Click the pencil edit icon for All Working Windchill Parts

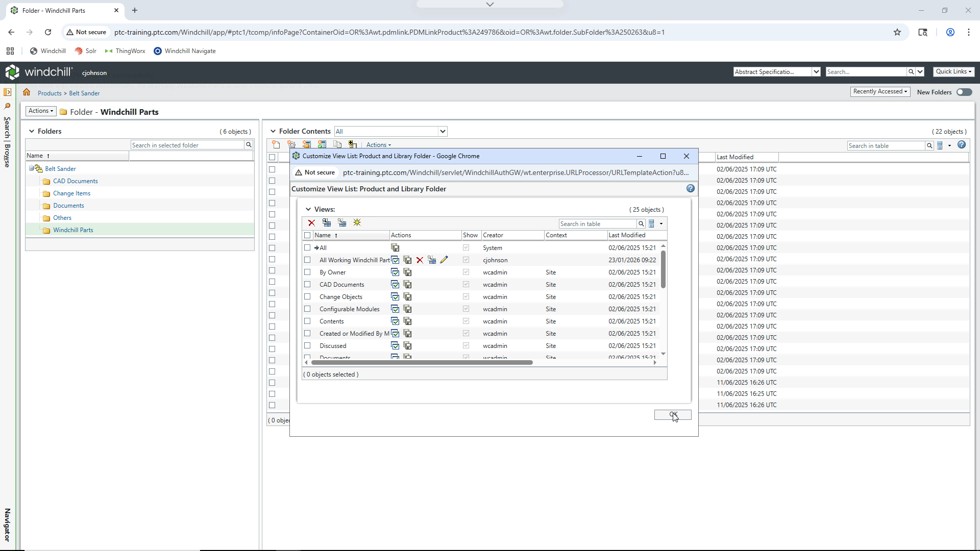pos(444,260)
